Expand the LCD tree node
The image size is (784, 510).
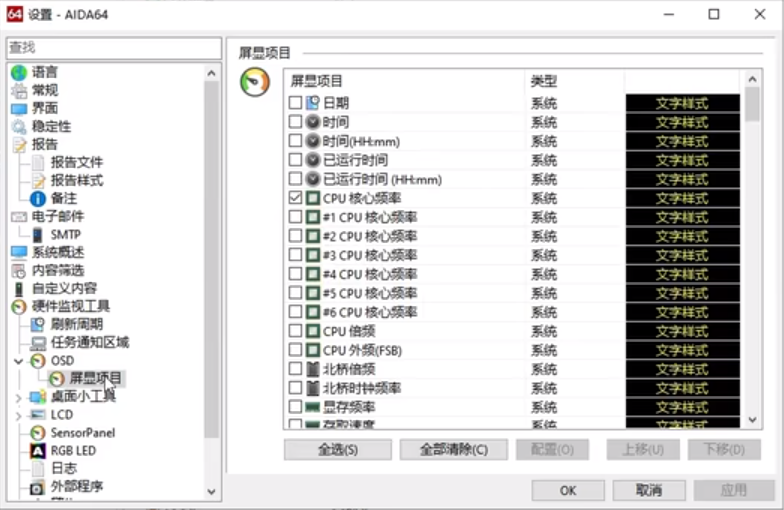[18, 416]
